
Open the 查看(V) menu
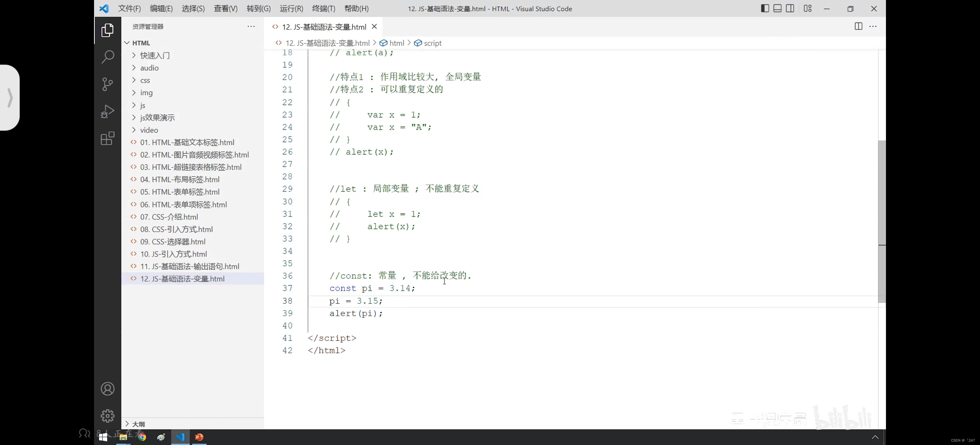(x=226, y=8)
